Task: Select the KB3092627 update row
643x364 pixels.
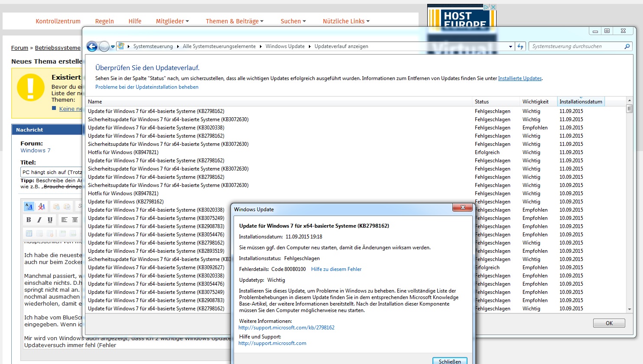Action: coord(158,267)
